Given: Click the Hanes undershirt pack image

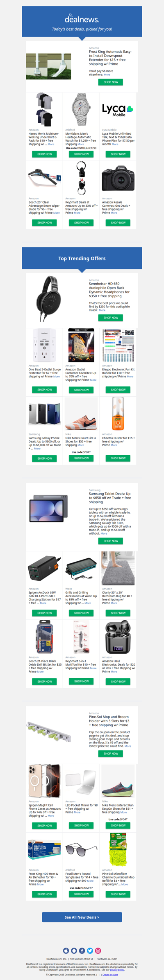Looking at the screenshot, I should click(x=44, y=110).
